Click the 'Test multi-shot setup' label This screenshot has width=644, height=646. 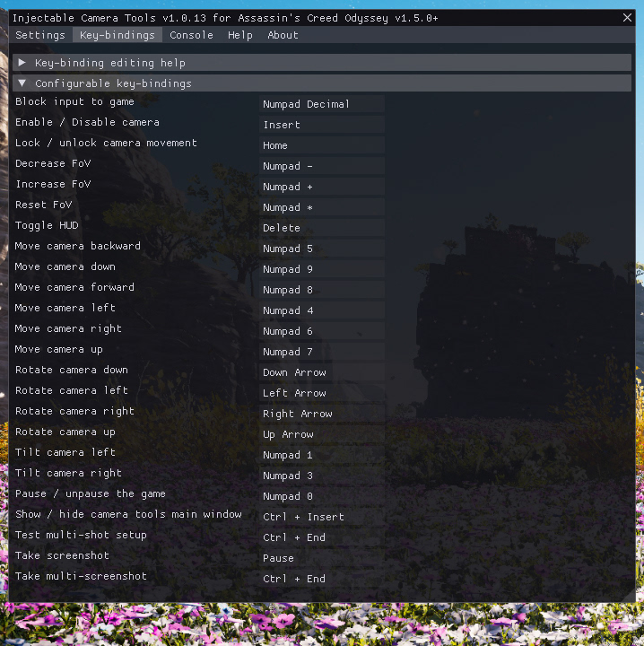click(x=81, y=535)
